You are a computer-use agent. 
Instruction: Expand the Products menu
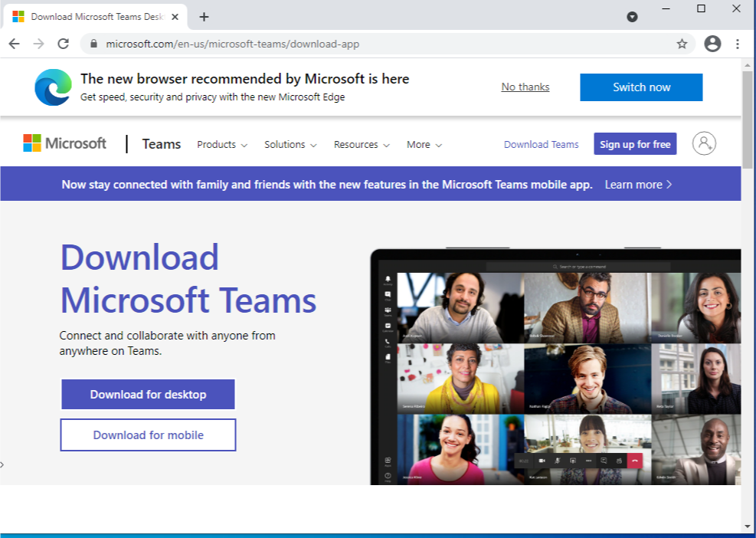click(x=222, y=144)
